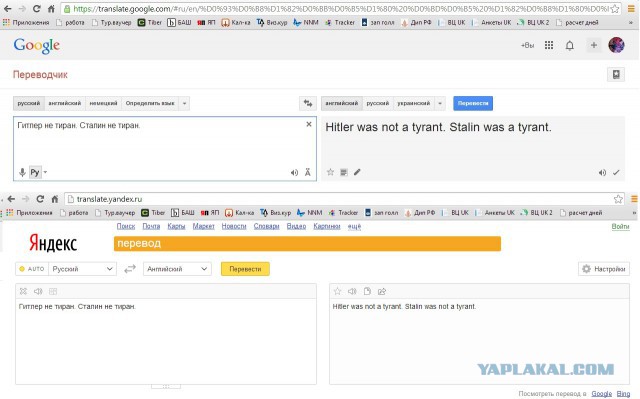Start voice input with the microphone in Google Translate
Image resolution: width=640 pixels, height=399 pixels.
click(22, 172)
